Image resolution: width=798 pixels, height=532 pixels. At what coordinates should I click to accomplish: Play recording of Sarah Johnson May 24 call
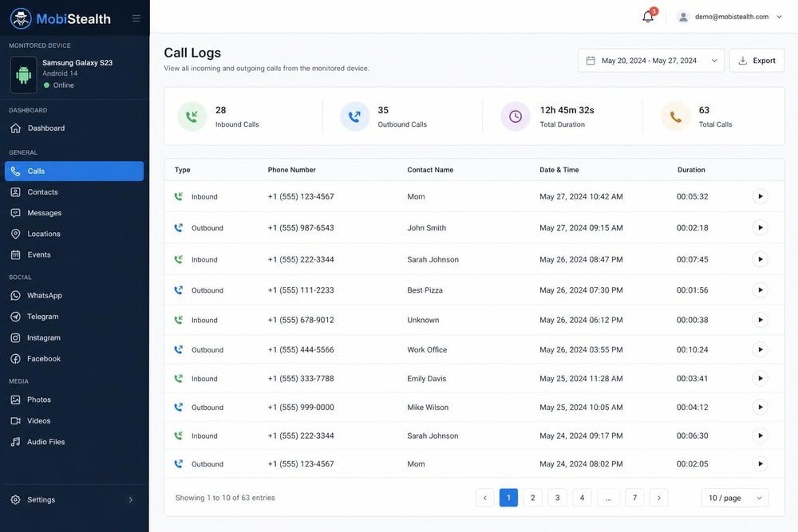click(760, 435)
